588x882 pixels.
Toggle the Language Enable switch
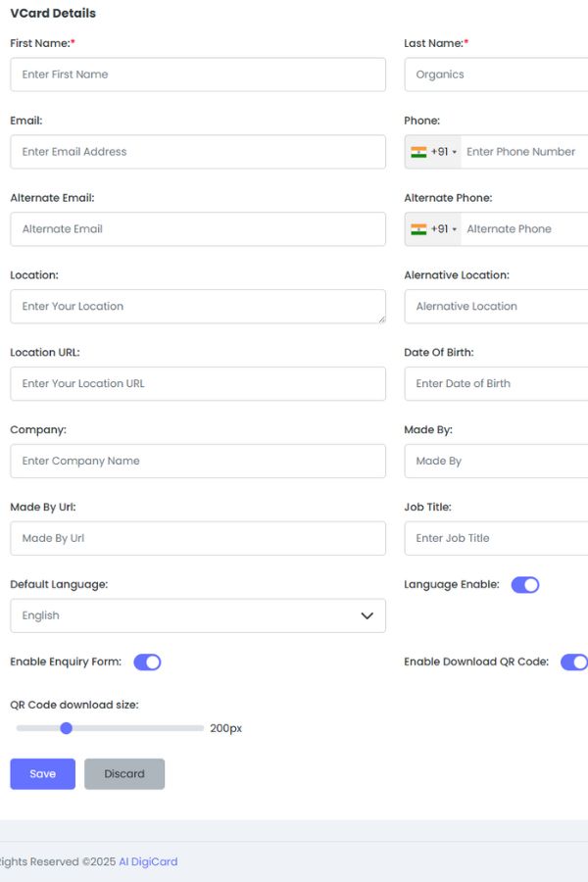525,585
